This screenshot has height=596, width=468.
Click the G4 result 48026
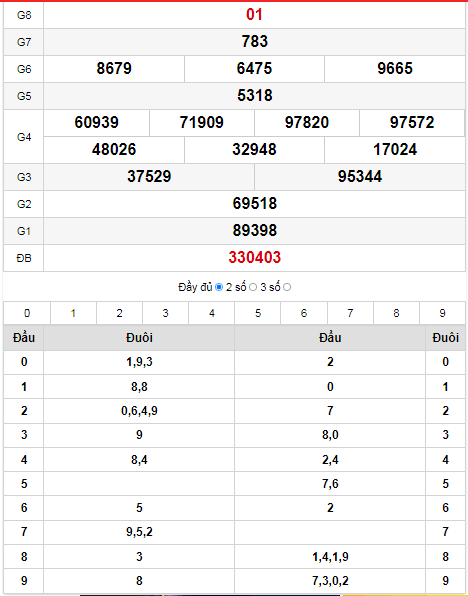pyautogui.click(x=114, y=150)
